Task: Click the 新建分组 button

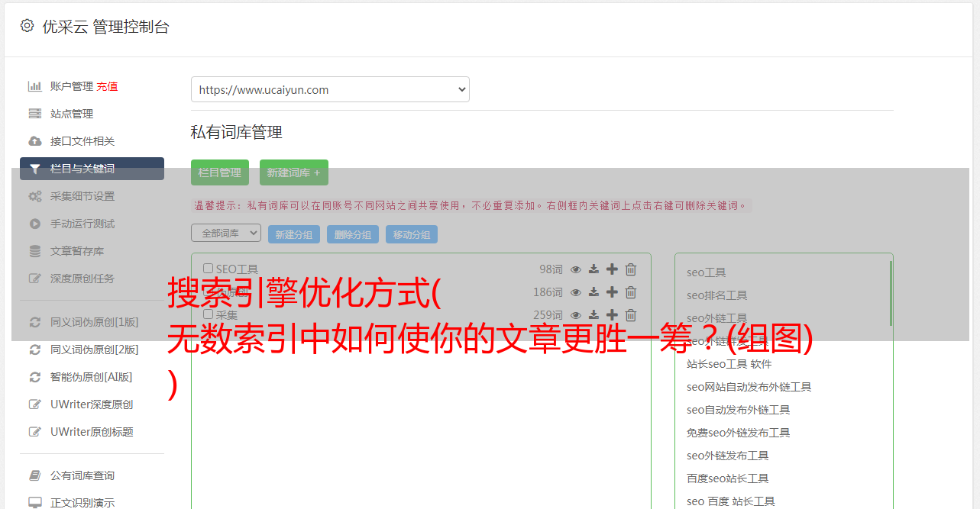Action: click(294, 234)
